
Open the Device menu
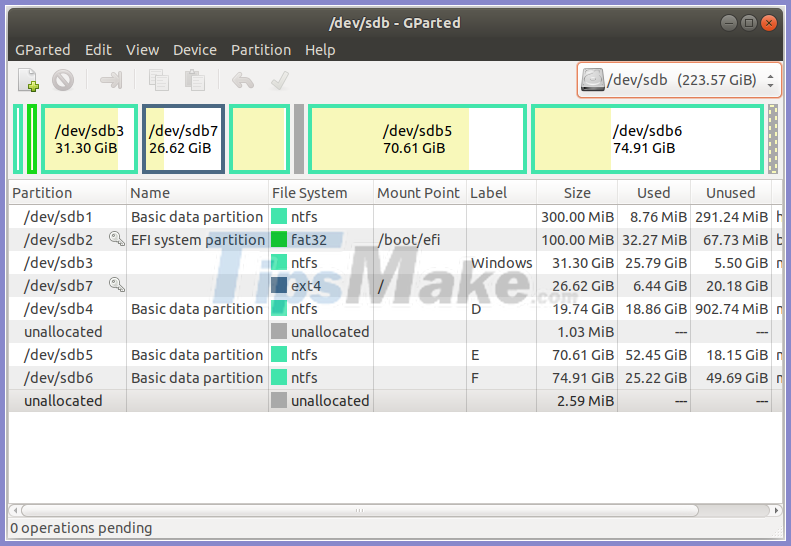195,50
